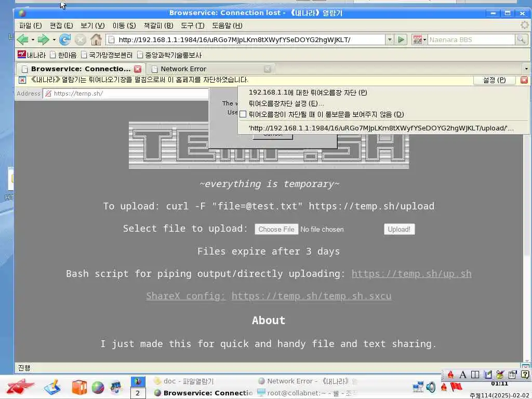The height and width of the screenshot is (399, 532).
Task: Launch the Naenara browser globe icon in taskbar
Action: click(98, 387)
